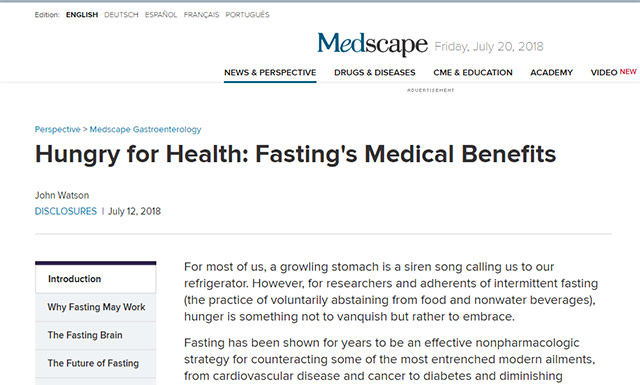The width and height of the screenshot is (640, 385).
Task: Jump to The Fasting Brain section
Action: click(96, 335)
